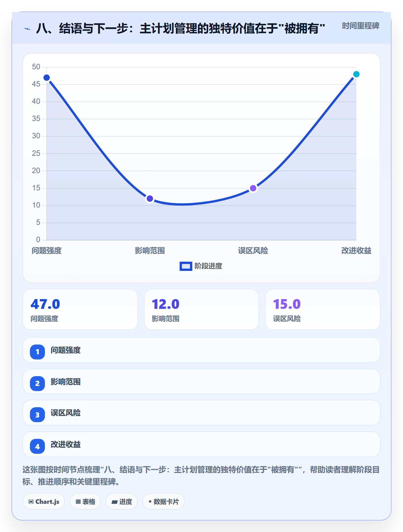This screenshot has height=532, width=403.
Task: Click the 进度 tag
Action: (121, 502)
